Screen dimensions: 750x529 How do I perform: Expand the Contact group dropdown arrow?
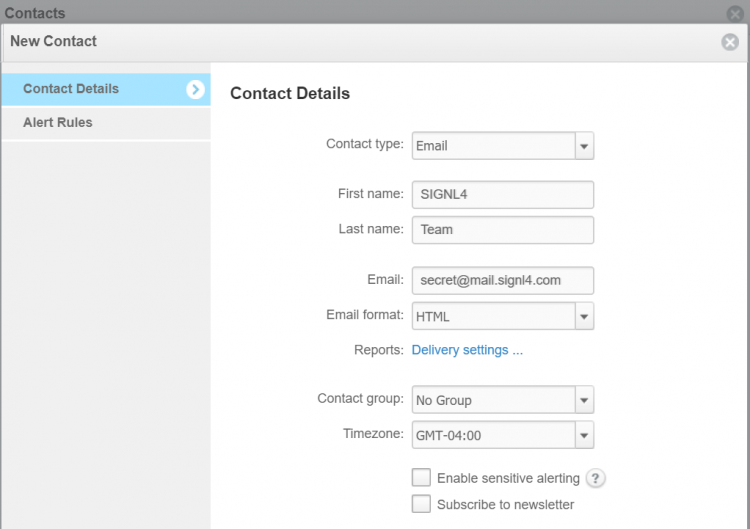pos(584,400)
